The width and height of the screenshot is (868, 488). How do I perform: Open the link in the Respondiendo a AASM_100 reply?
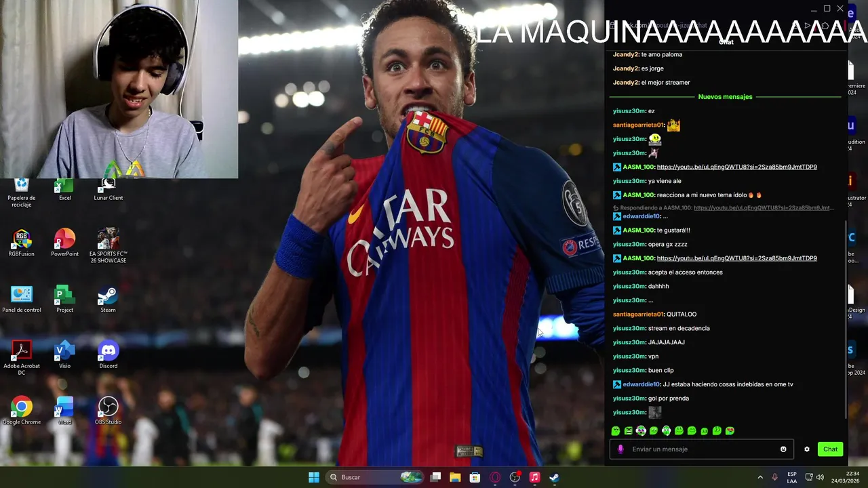pyautogui.click(x=764, y=208)
